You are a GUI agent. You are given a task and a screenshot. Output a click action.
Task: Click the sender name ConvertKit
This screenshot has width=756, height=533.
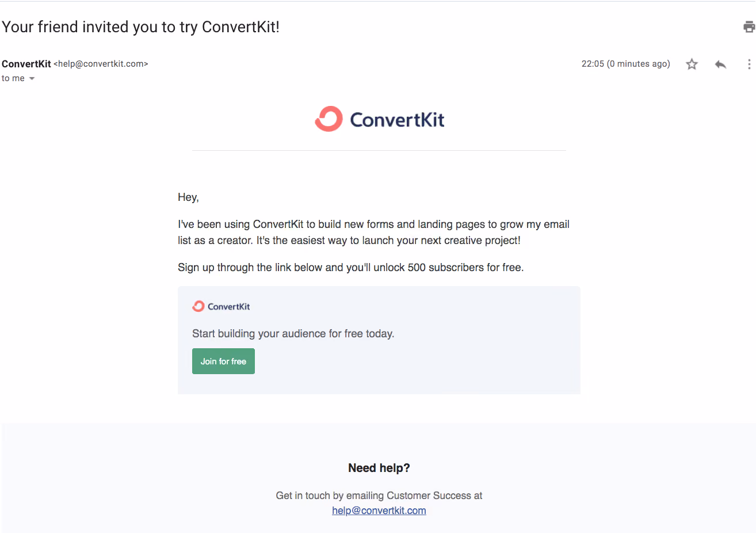pos(26,64)
